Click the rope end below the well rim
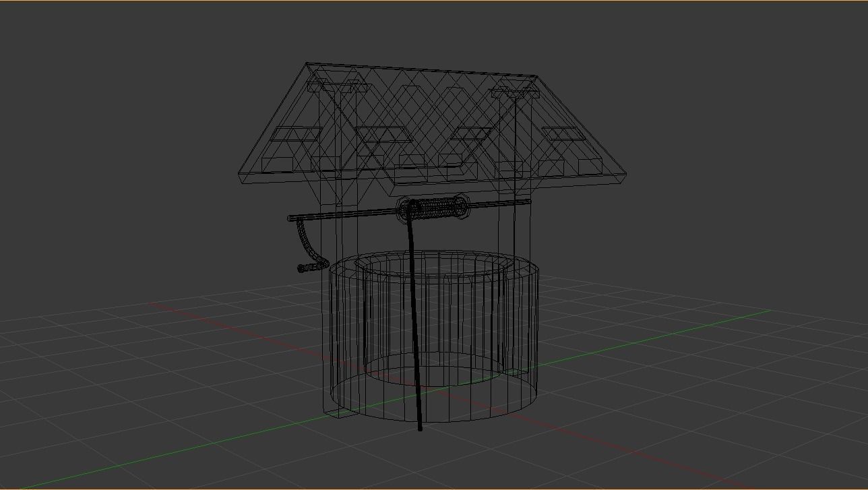Image resolution: width=868 pixels, height=490 pixels. 419,428
